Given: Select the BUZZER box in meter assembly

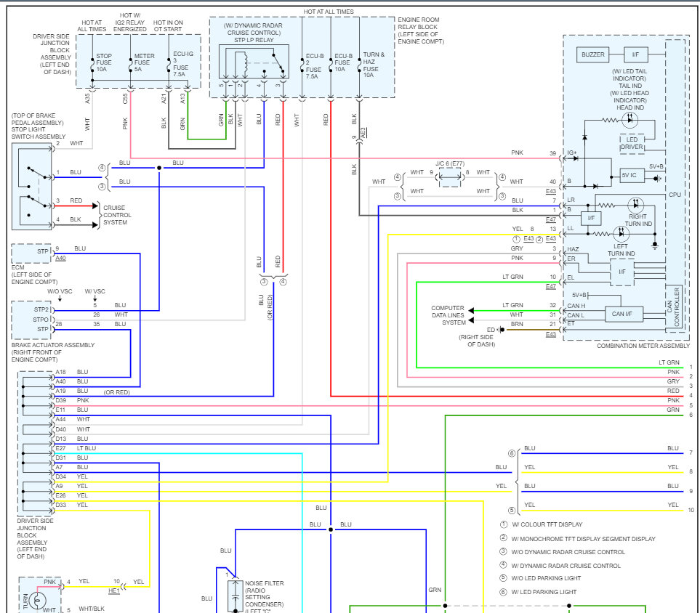Looking at the screenshot, I should click(x=593, y=54).
